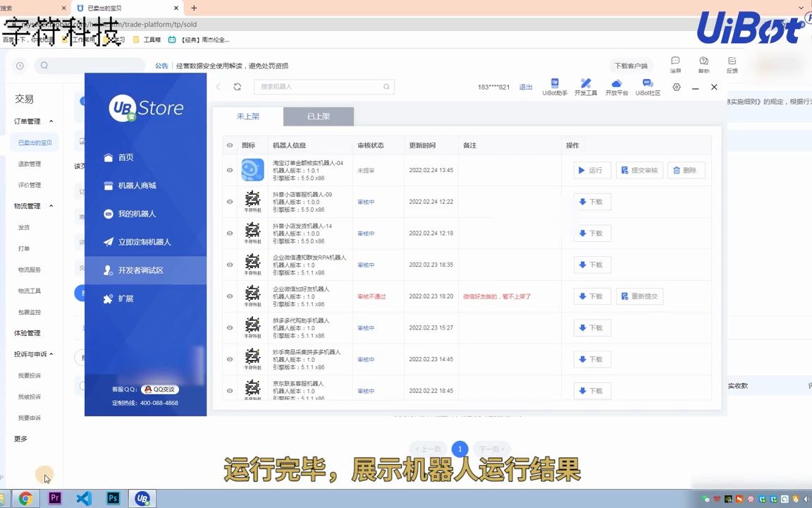Toggle the eye icon on 抖音小店发货机器人-14 row
This screenshot has width=812, height=508.
click(229, 233)
